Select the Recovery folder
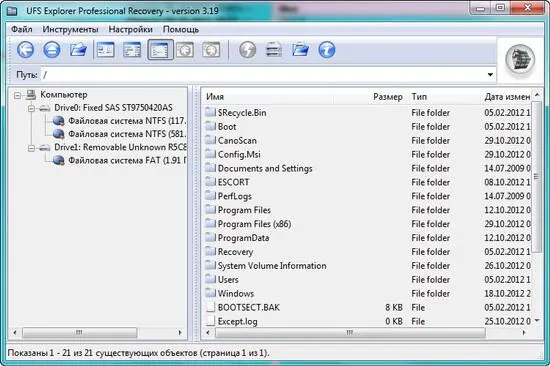This screenshot has width=550, height=366. [235, 252]
